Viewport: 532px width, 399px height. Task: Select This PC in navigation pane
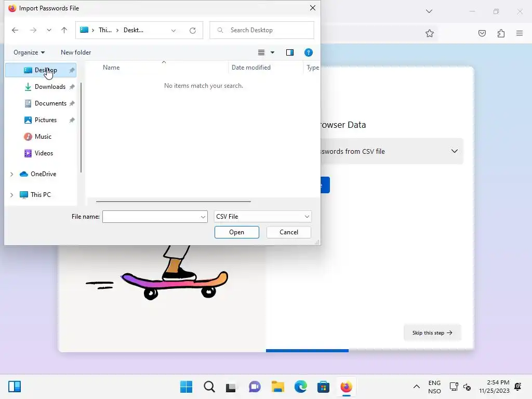point(41,195)
